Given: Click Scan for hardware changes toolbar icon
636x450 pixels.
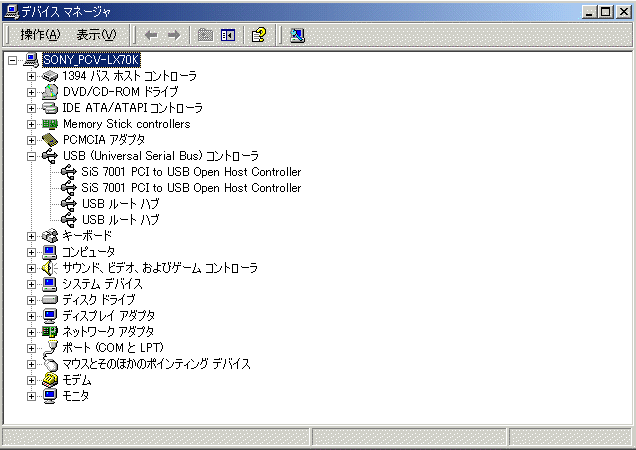Looking at the screenshot, I should click(297, 35).
